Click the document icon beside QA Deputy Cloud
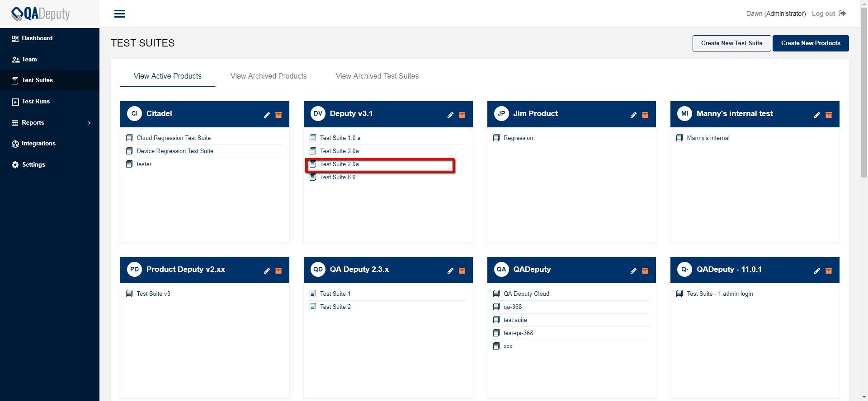This screenshot has height=401, width=868. [496, 294]
